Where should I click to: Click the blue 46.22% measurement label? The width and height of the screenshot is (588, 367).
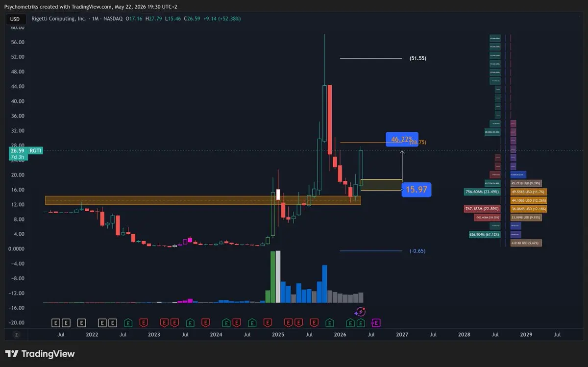click(402, 139)
